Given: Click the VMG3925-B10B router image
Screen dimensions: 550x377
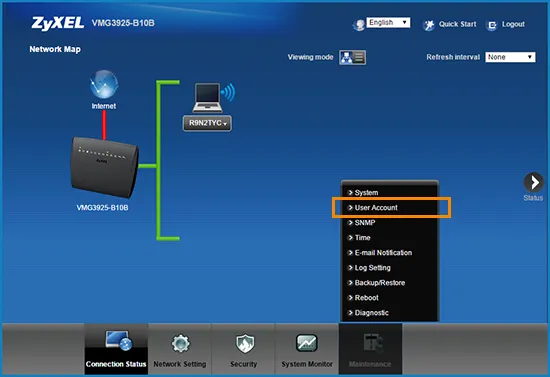Looking at the screenshot, I should [x=105, y=167].
